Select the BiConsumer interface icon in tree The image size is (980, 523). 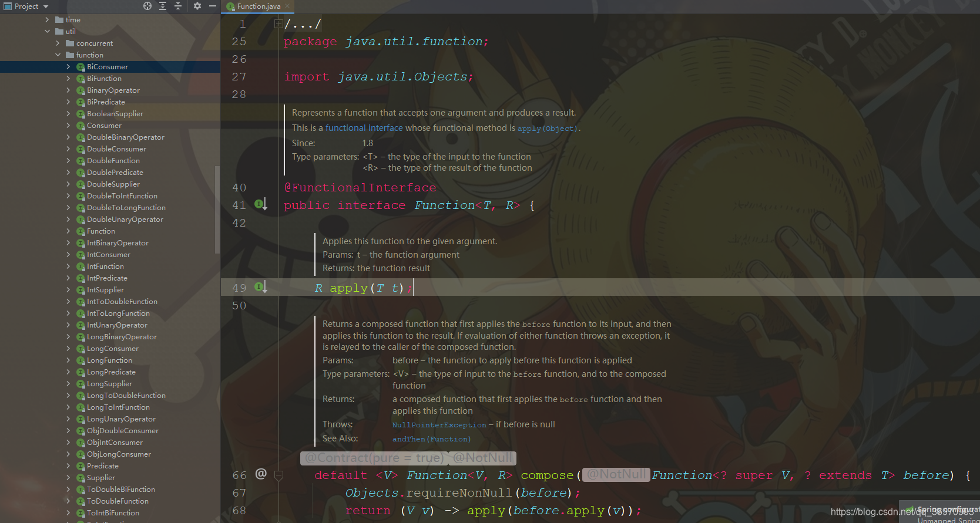point(80,67)
